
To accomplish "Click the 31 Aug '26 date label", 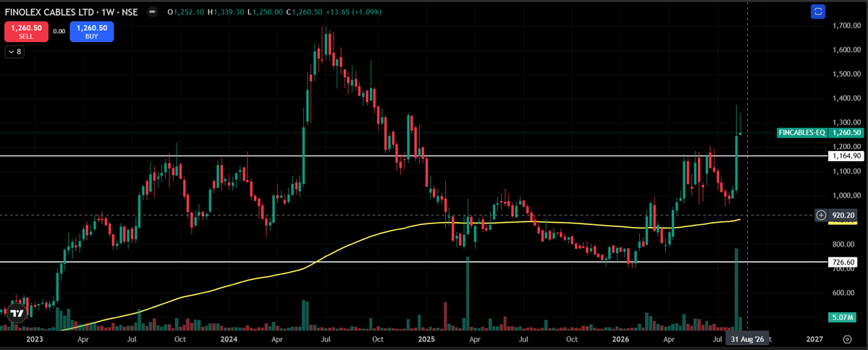I will [747, 338].
